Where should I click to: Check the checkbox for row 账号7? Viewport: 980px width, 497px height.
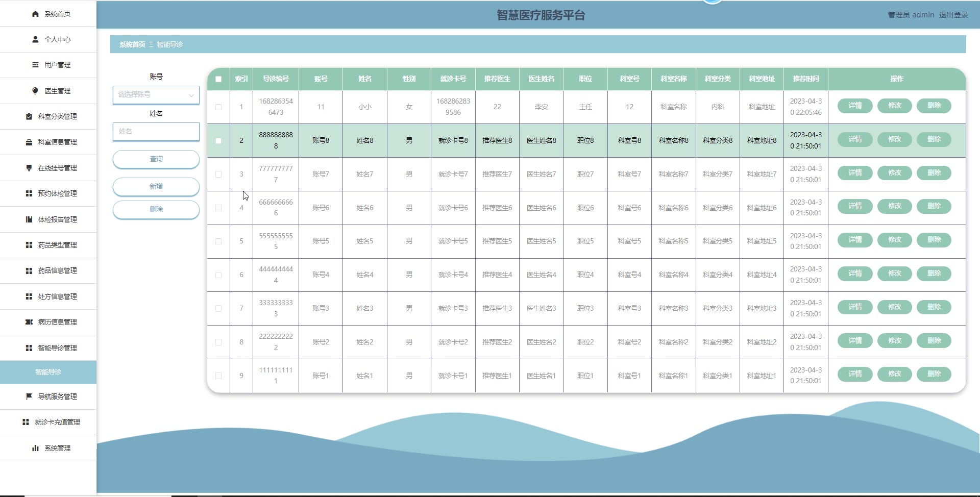(x=218, y=174)
